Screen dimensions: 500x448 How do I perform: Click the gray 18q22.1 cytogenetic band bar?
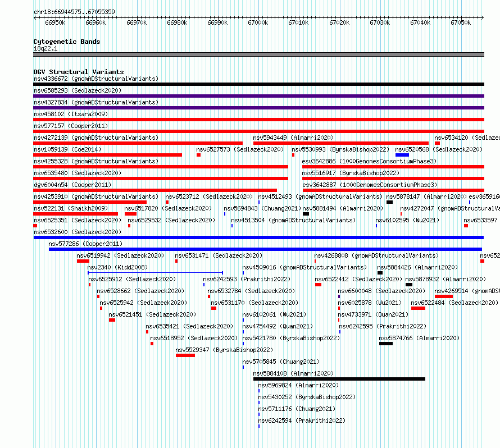(258, 54)
